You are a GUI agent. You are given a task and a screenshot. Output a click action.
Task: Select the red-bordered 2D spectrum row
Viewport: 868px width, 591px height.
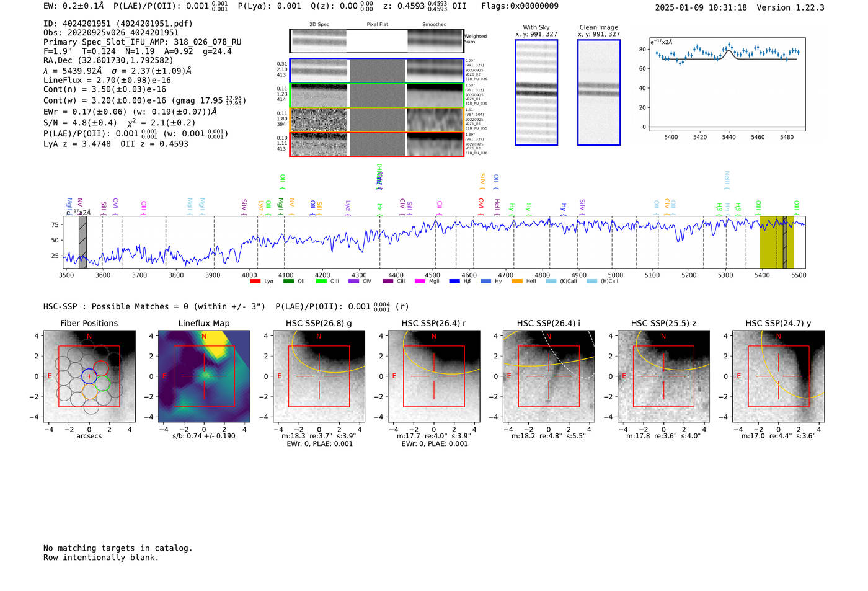point(376,144)
